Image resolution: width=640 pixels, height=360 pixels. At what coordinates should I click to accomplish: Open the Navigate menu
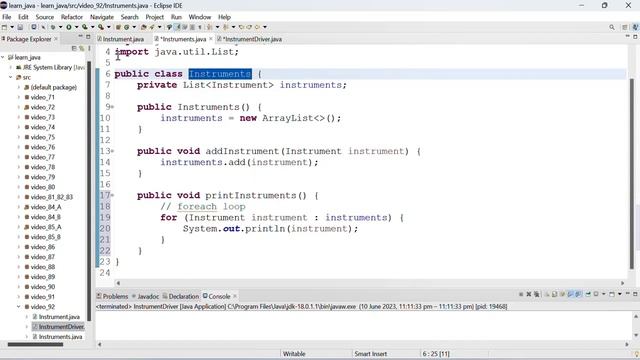pos(102,17)
